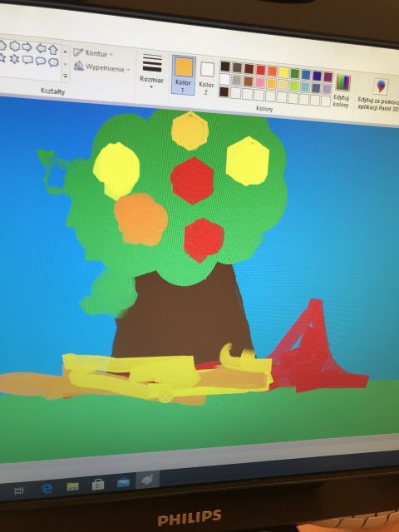
Task: Expand the full Kształty shapes gallery
Action: (x=65, y=76)
